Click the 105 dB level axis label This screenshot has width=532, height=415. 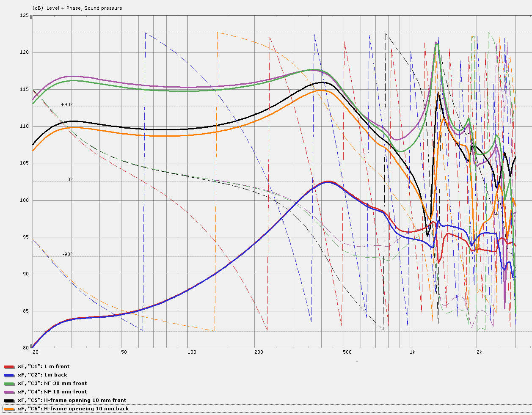[x=24, y=163]
